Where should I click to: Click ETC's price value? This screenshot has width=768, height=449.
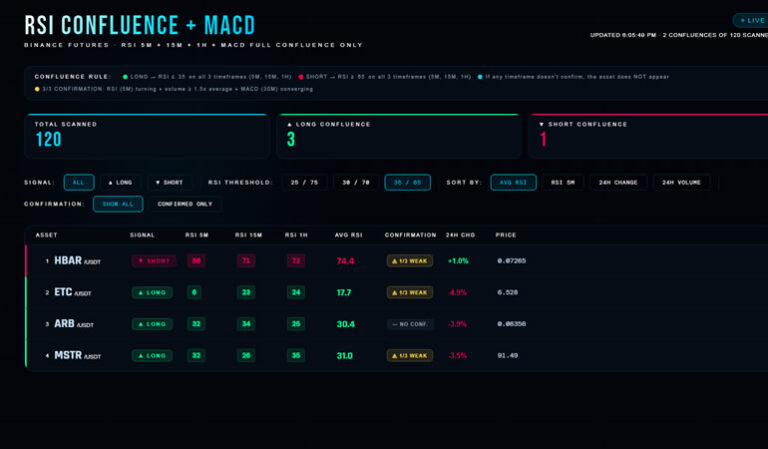point(508,292)
